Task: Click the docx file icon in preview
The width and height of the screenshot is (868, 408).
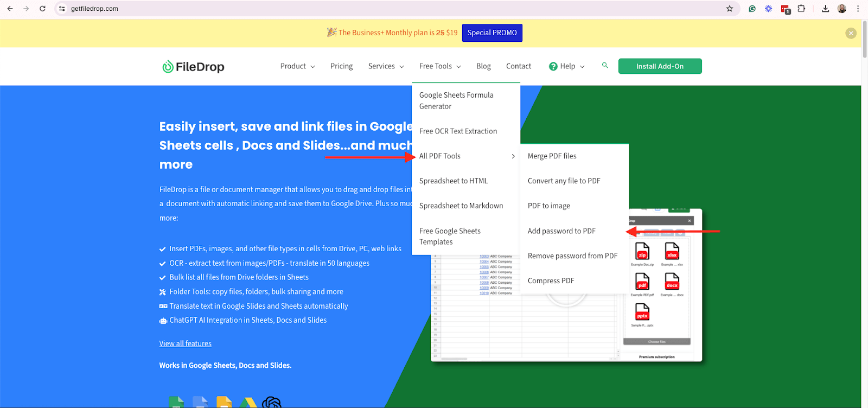Action: coord(672,282)
